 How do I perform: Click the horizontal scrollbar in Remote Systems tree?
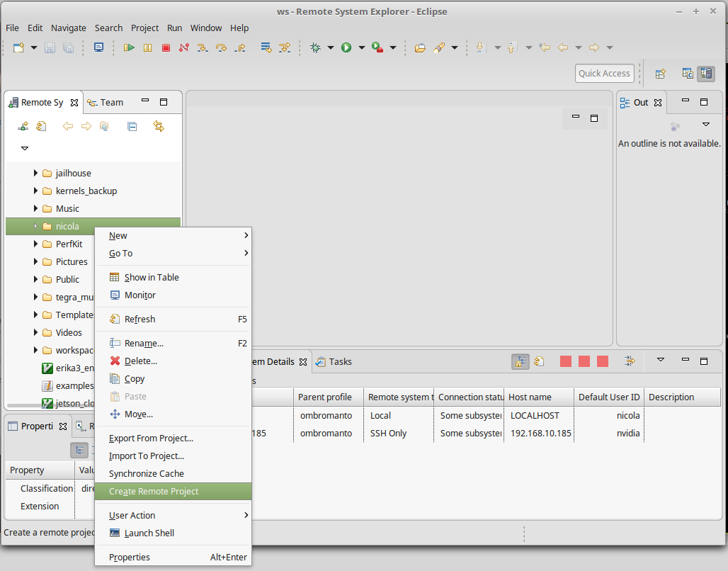[51, 405]
